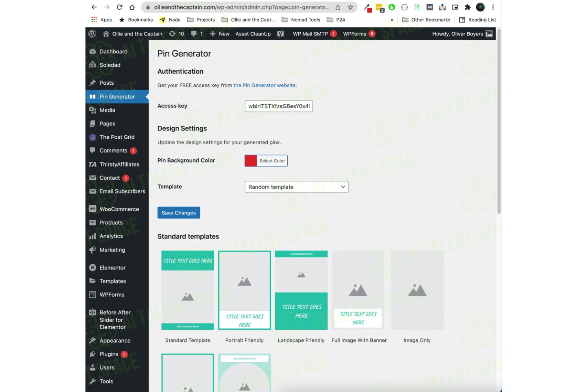Open the New content menu in admin bar

(220, 34)
